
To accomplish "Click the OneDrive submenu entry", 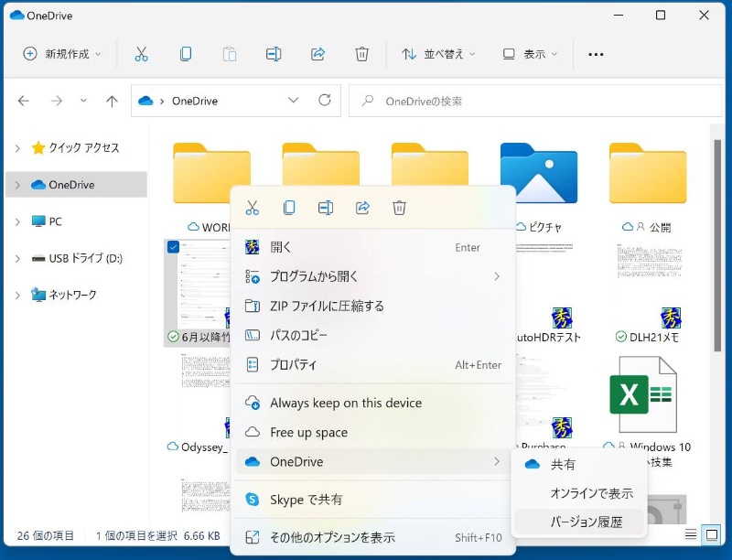I will tap(373, 461).
